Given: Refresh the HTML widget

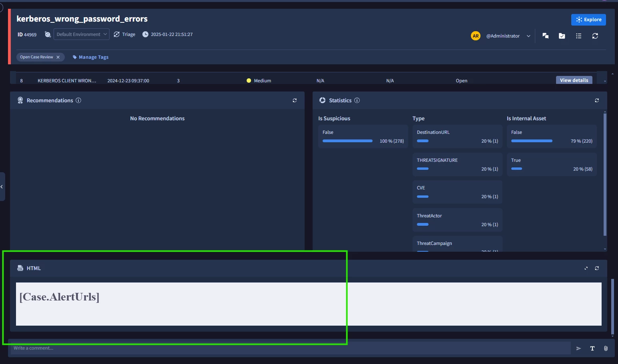Looking at the screenshot, I should (x=597, y=268).
